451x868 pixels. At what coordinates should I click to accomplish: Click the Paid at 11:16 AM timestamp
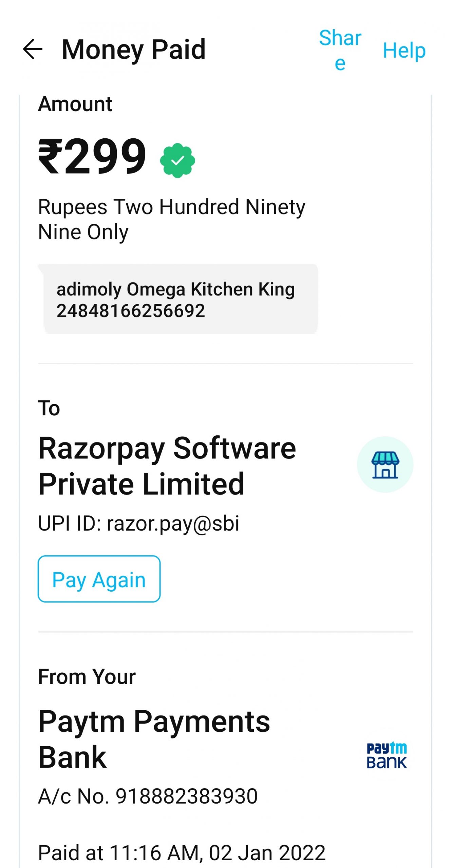(182, 852)
